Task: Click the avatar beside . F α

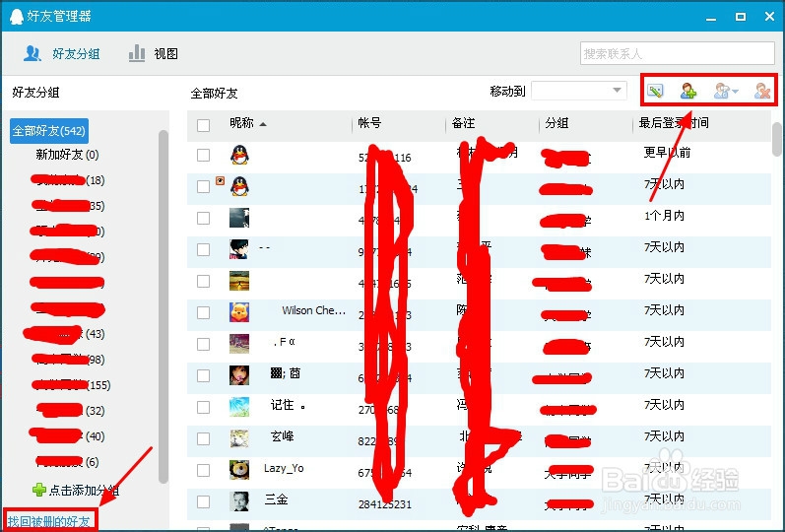Action: pos(239,344)
